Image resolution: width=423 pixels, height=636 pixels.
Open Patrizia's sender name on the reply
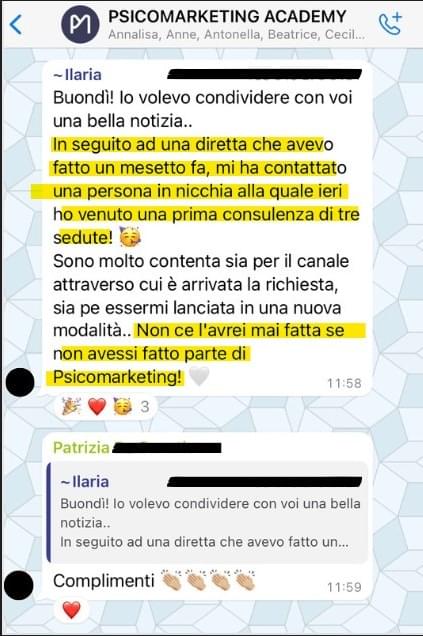pos(81,448)
